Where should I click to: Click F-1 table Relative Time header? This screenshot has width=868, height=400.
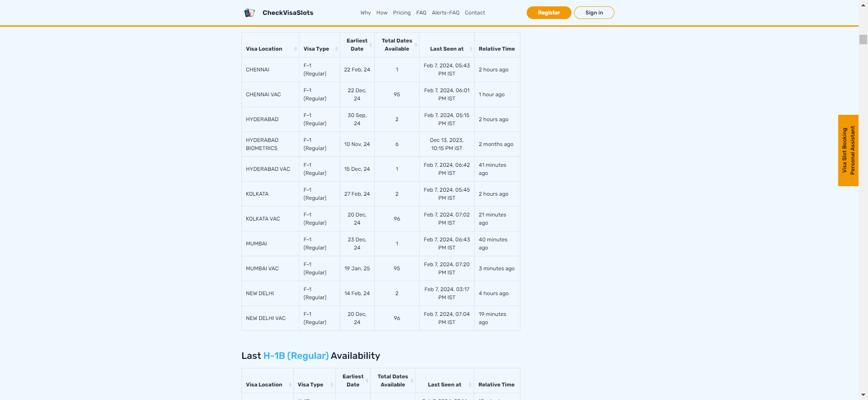tap(497, 45)
